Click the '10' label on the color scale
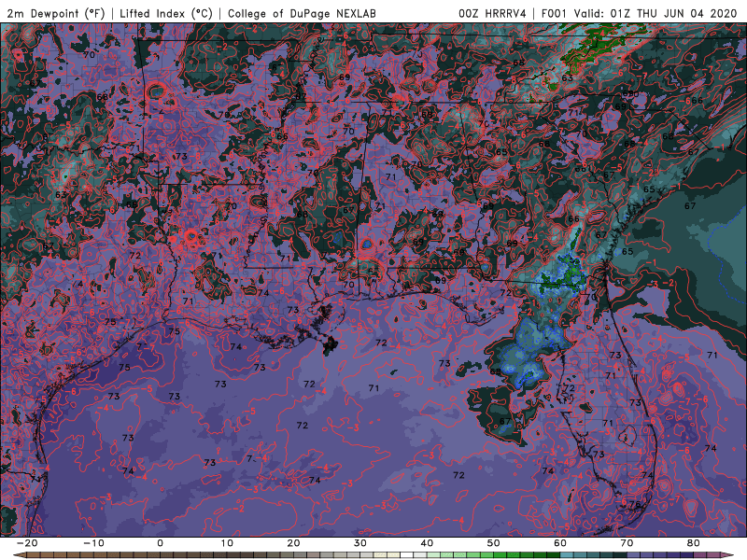The height and width of the screenshot is (560, 747). tap(227, 543)
